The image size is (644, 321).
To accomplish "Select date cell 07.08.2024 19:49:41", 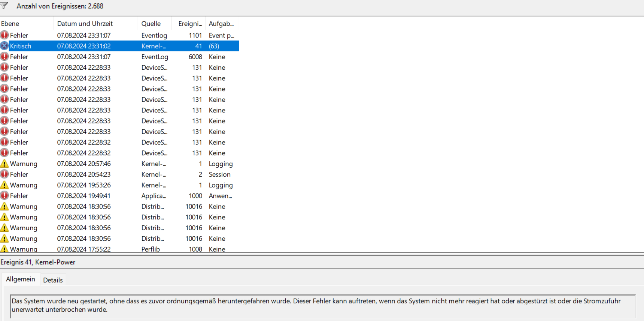I will pyautogui.click(x=84, y=196).
